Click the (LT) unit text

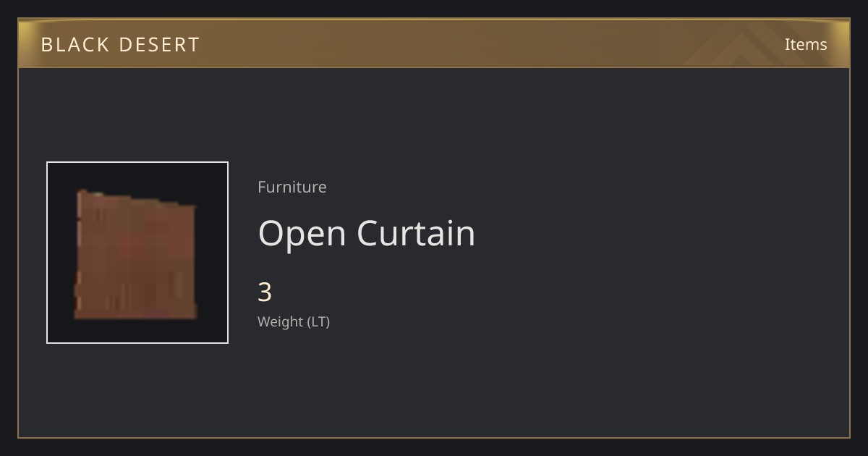[319, 322]
